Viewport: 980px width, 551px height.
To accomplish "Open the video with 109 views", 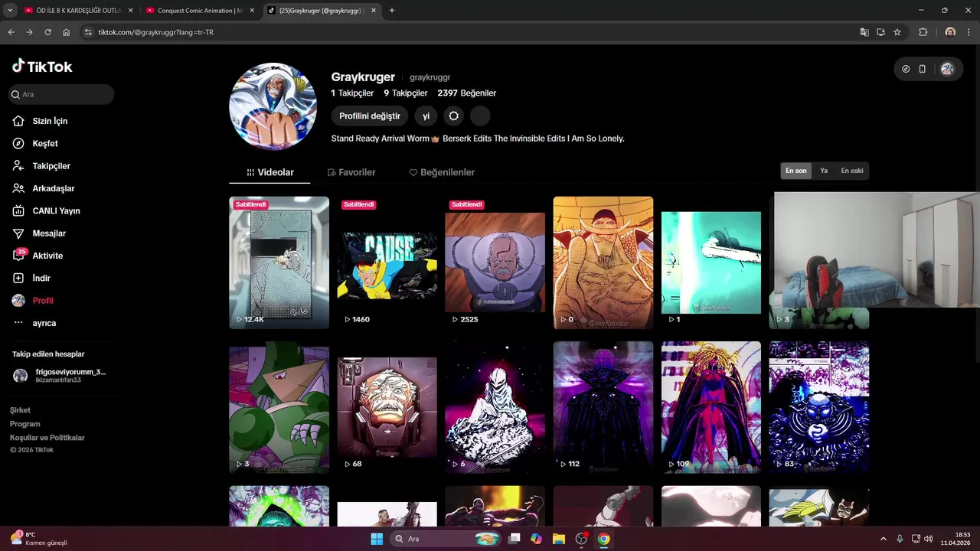I will click(711, 407).
